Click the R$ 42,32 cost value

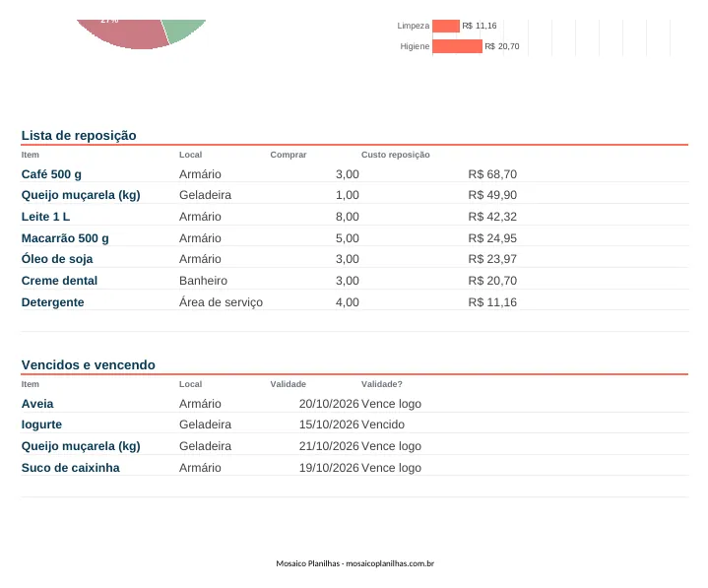pyautogui.click(x=492, y=217)
